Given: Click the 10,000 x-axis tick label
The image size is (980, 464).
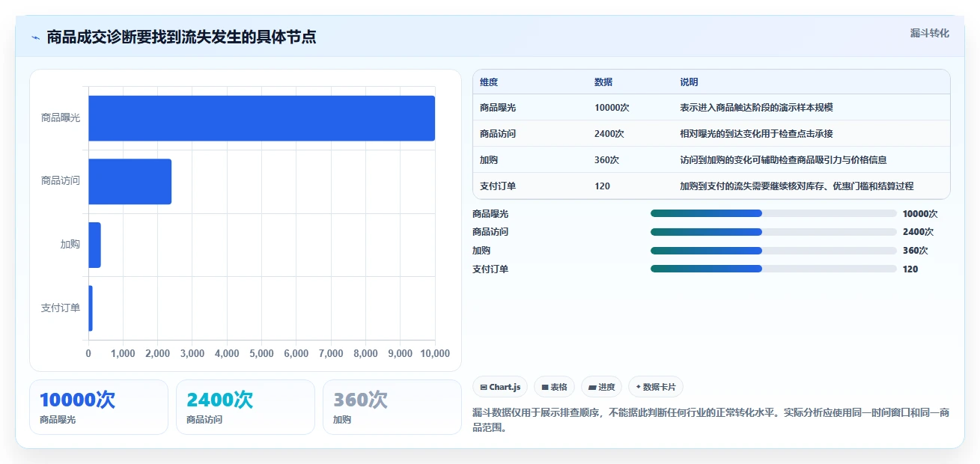Looking at the screenshot, I should (x=436, y=353).
